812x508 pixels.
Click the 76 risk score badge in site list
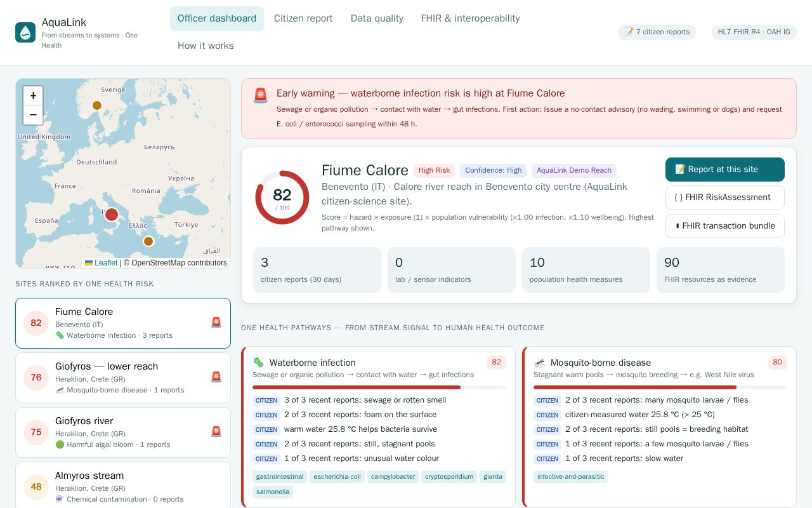[x=36, y=378]
